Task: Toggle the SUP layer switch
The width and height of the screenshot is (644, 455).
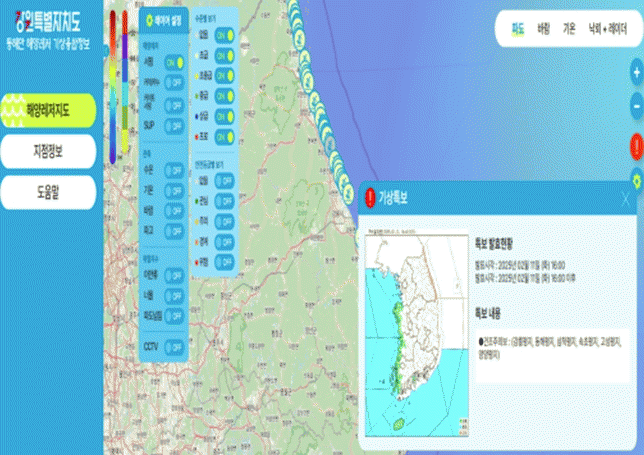Action: (173, 125)
